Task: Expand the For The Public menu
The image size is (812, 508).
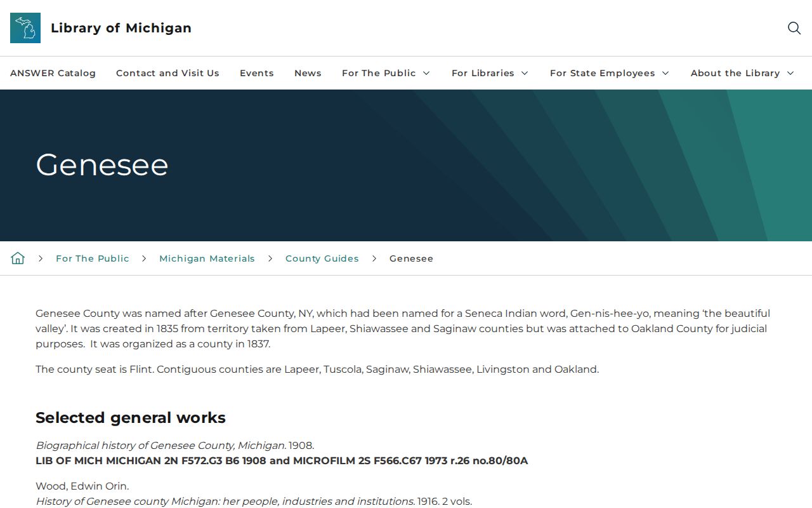Action: [386, 73]
